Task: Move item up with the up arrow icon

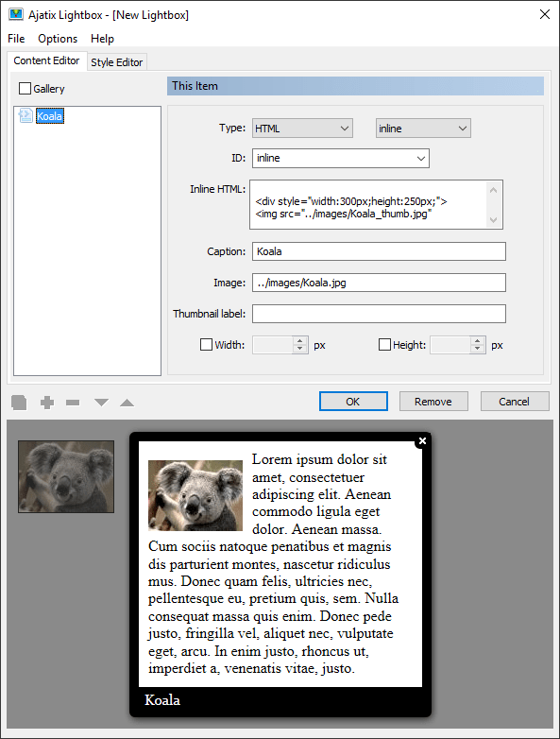Action: 127,403
